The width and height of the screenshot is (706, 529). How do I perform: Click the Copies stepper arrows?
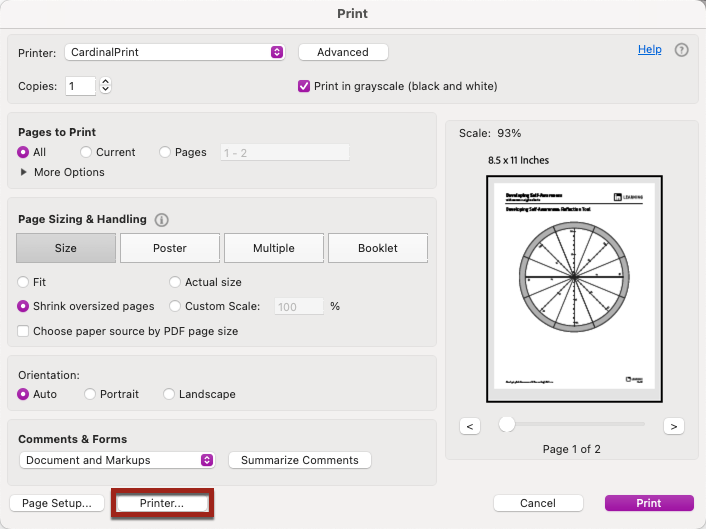point(105,86)
